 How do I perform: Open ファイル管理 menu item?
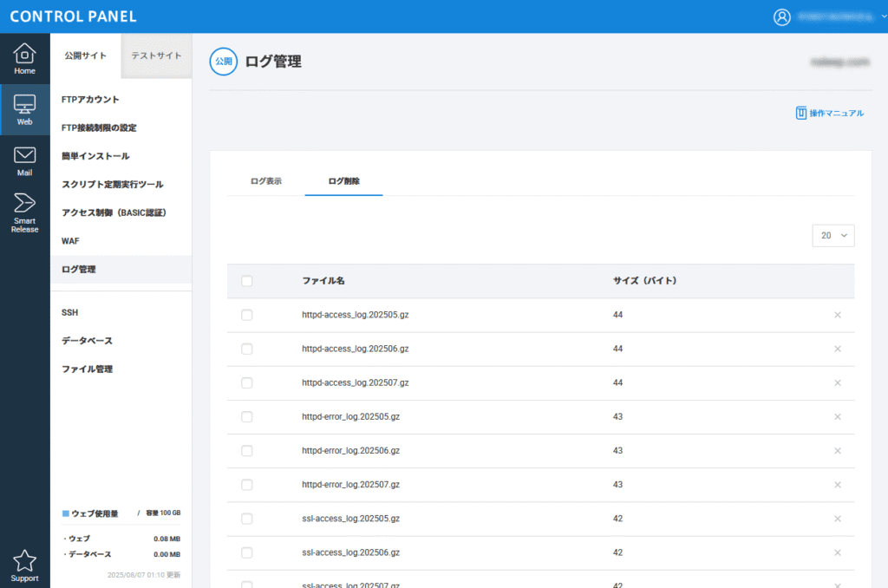88,369
